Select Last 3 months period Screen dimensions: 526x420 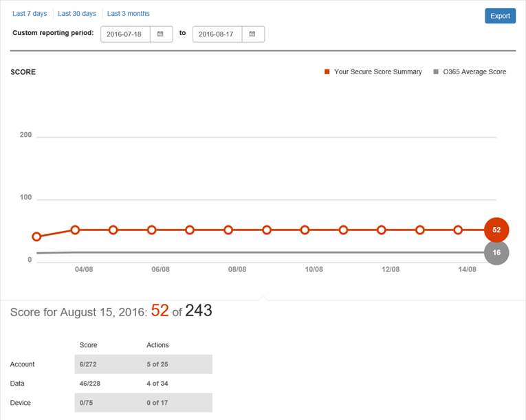129,14
